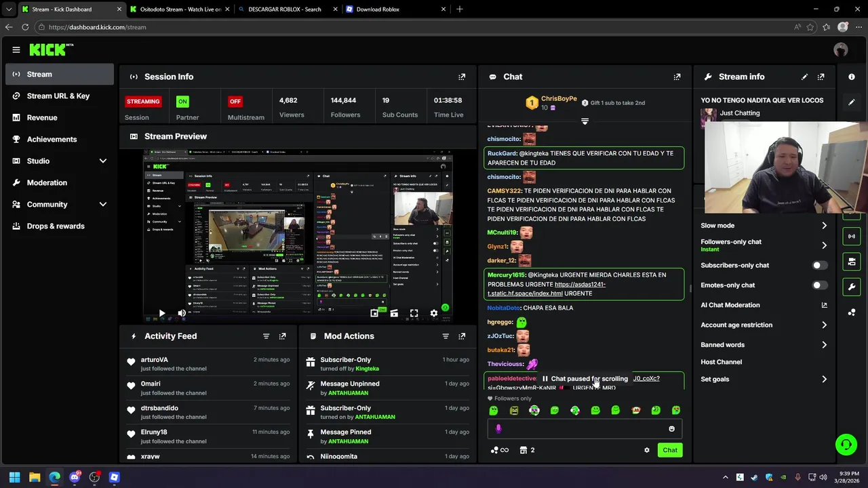The image size is (868, 488).
Task: Enable Subscribers-only chat toggle
Action: pyautogui.click(x=819, y=266)
